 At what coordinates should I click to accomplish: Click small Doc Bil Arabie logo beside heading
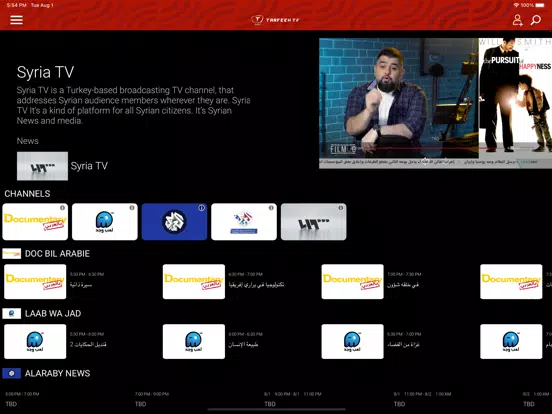(12, 253)
